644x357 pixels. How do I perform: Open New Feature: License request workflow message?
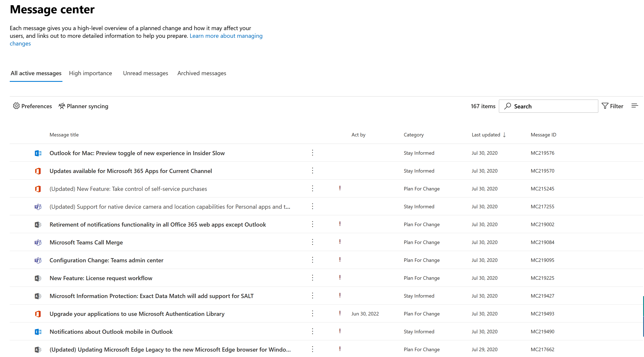[101, 278]
